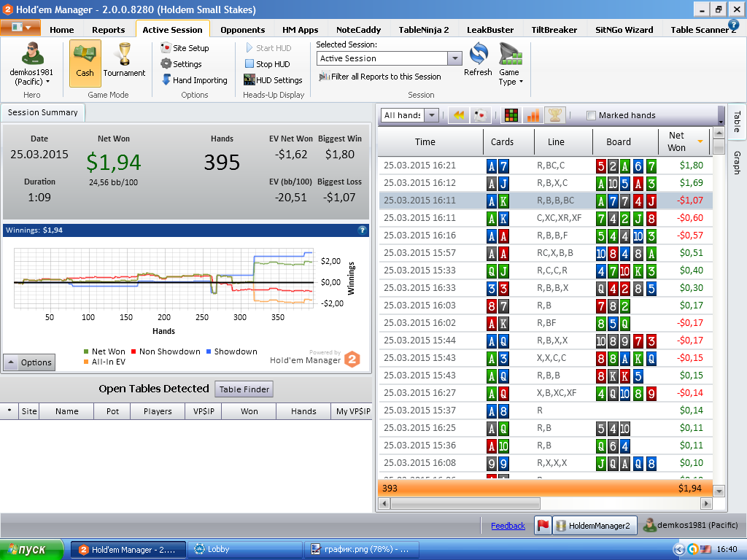
Task: Sort open tables by VP$IP column
Action: tap(204, 411)
